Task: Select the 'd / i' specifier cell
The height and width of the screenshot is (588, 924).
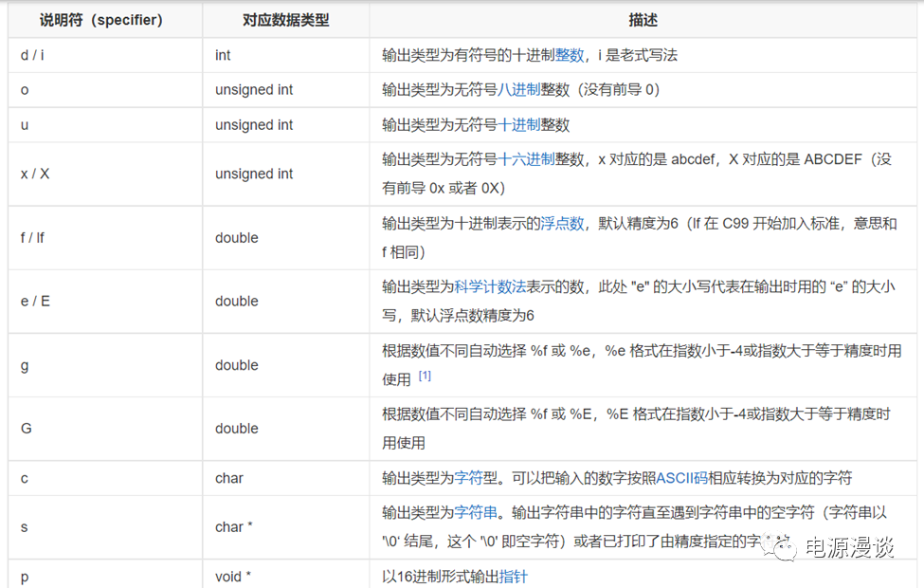Action: [32, 55]
